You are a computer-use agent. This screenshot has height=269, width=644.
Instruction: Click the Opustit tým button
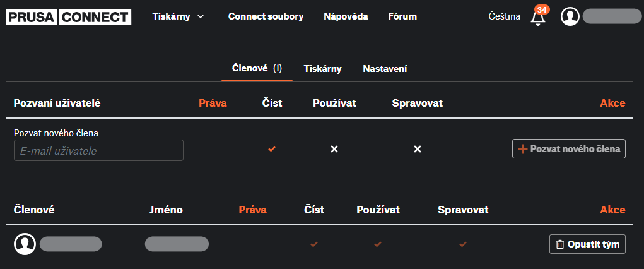pyautogui.click(x=587, y=244)
